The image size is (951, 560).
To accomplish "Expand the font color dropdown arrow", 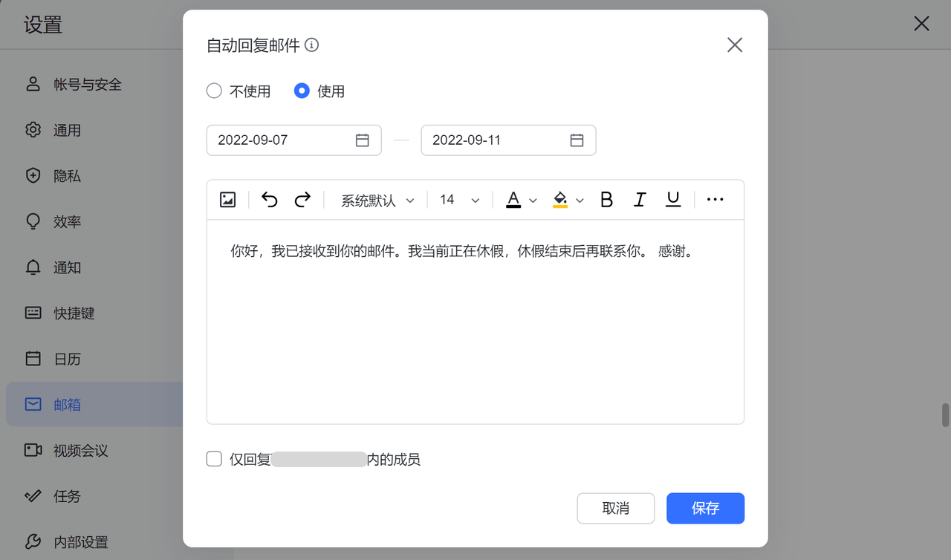I will (x=532, y=199).
